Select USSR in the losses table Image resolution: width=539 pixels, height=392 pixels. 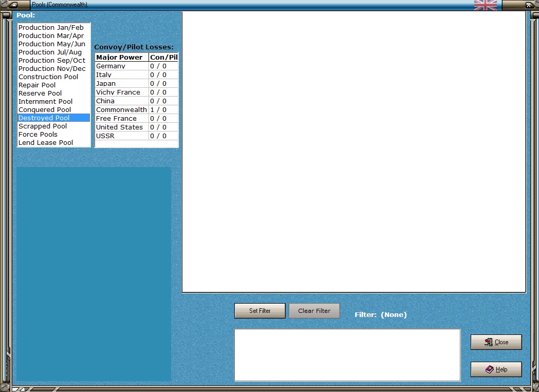[x=137, y=136]
